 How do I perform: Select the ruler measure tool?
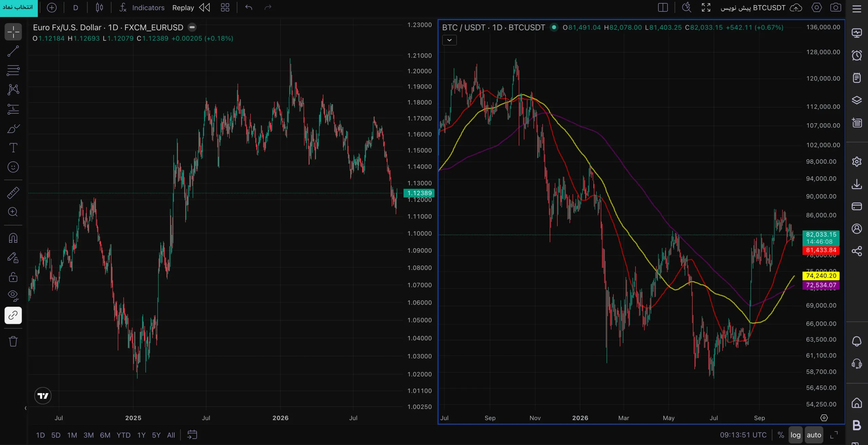click(x=13, y=193)
